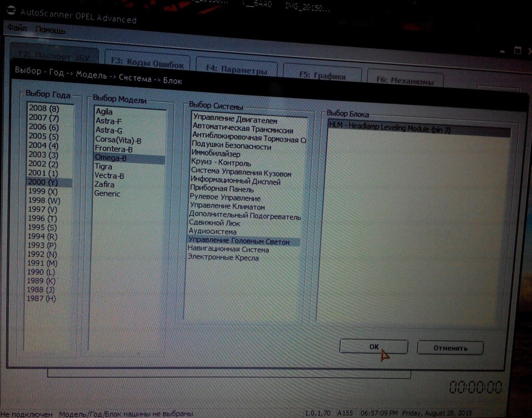Select year 1989 (K)
The image size is (532, 418).
tap(41, 281)
